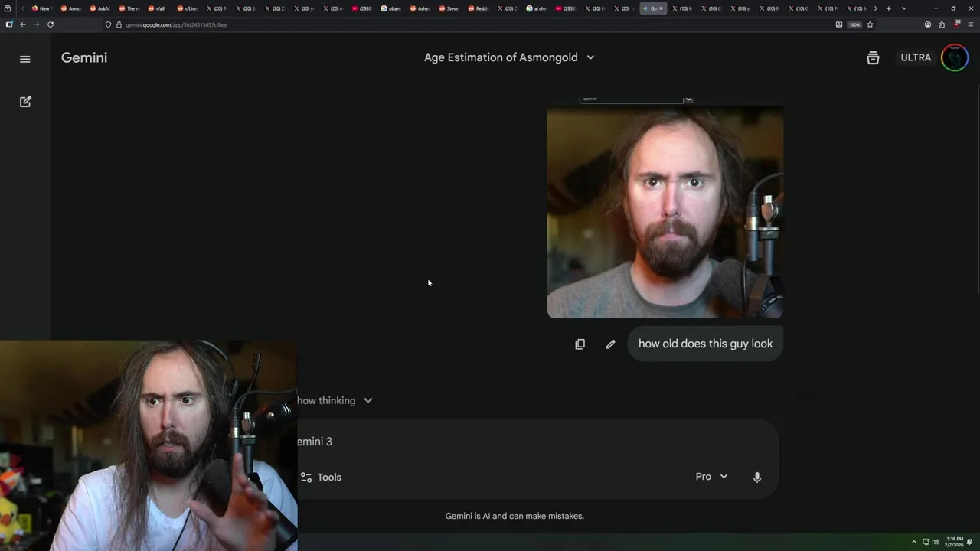Open the taskbar clock and date
The image size is (980, 551).
coord(954,542)
